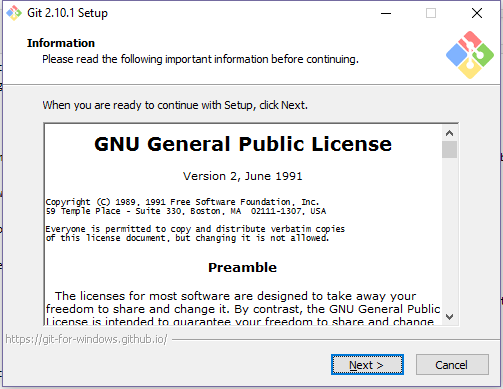The image size is (503, 389).
Task: Cancel the Git installation
Action: tap(452, 365)
